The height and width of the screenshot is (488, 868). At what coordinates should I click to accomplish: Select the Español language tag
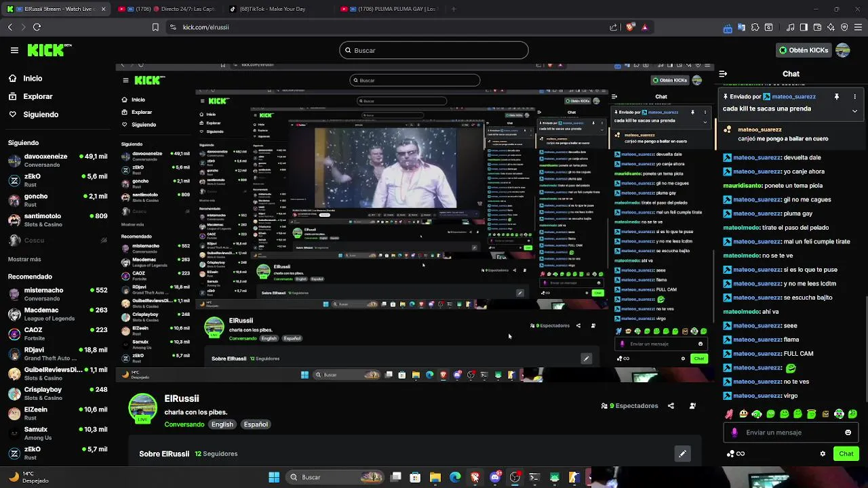(x=256, y=424)
